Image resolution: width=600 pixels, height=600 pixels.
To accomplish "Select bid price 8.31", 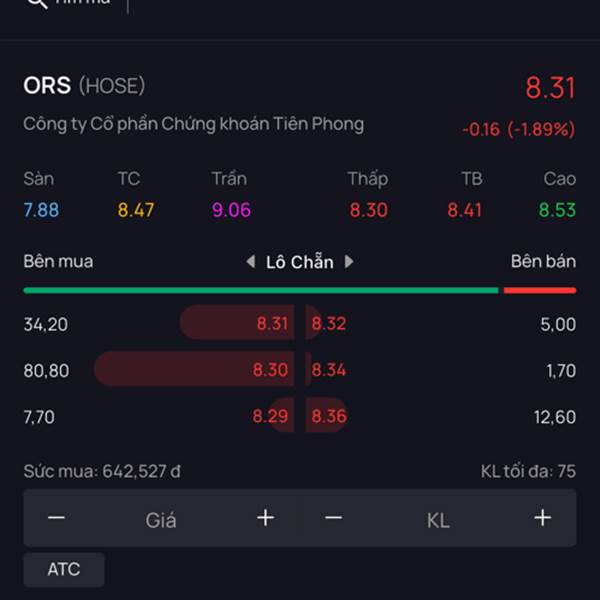I will pos(272,324).
